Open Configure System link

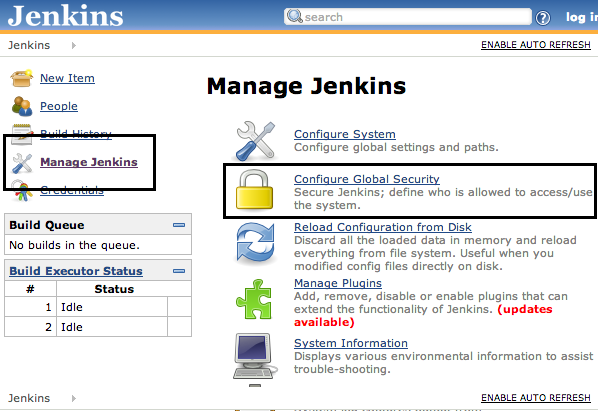[345, 134]
